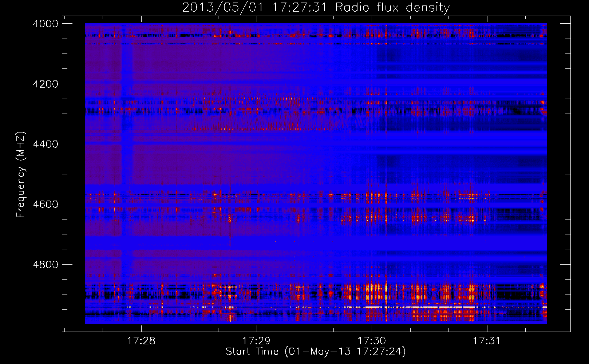Image resolution: width=589 pixels, height=364 pixels.
Task: Click the 4400 frequency tick label
Action: pyautogui.click(x=46, y=144)
